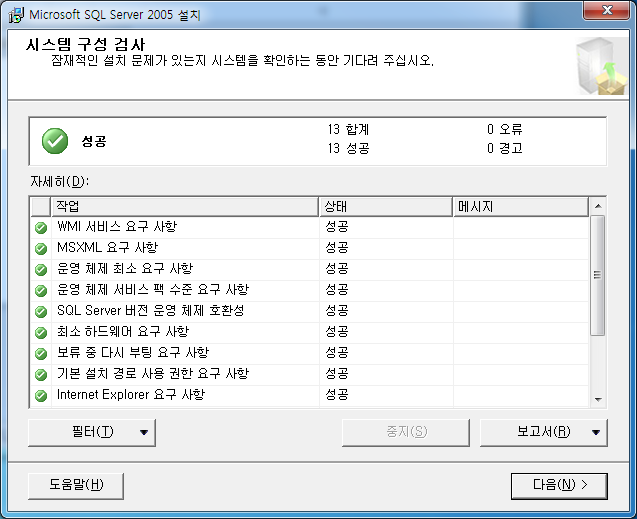This screenshot has width=637, height=519.
Task: Close the SQL Server 2005 setup window
Action: coord(607,10)
